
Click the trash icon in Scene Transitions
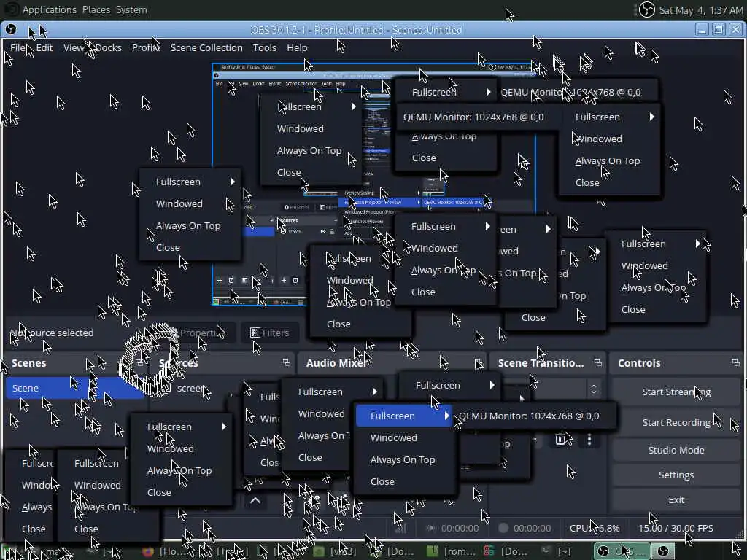561,439
